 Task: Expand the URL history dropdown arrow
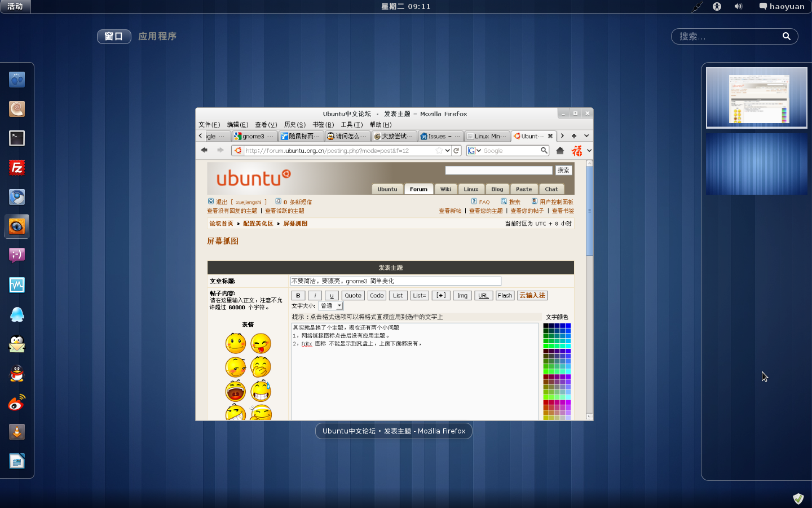pos(447,151)
